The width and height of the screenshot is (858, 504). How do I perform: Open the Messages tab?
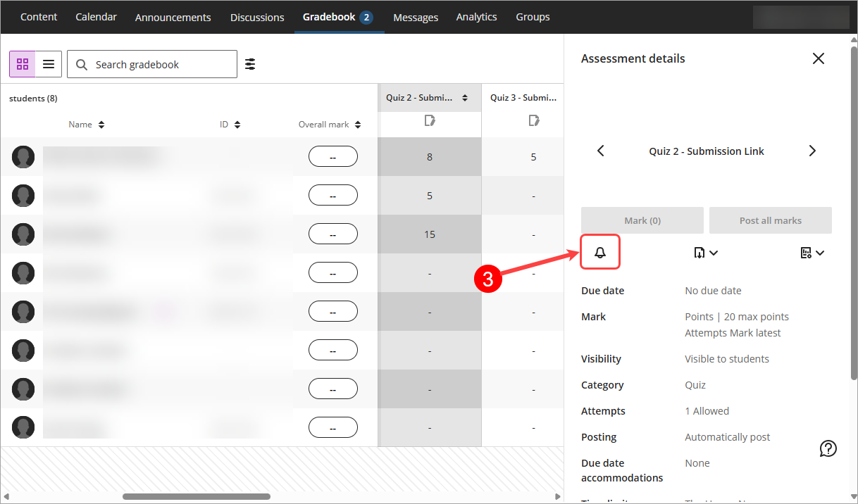[416, 17]
